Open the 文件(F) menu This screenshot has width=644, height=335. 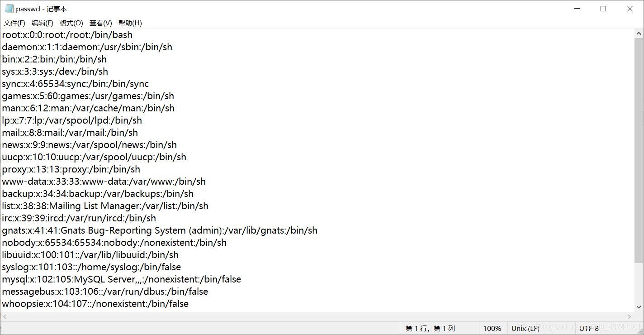tap(14, 23)
